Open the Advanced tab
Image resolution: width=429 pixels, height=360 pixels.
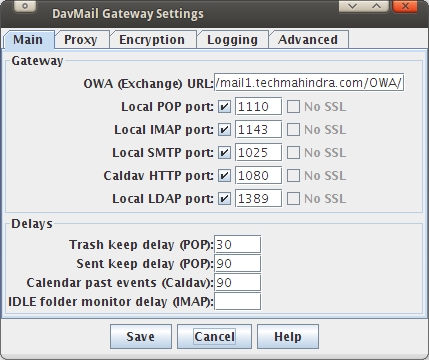click(308, 40)
